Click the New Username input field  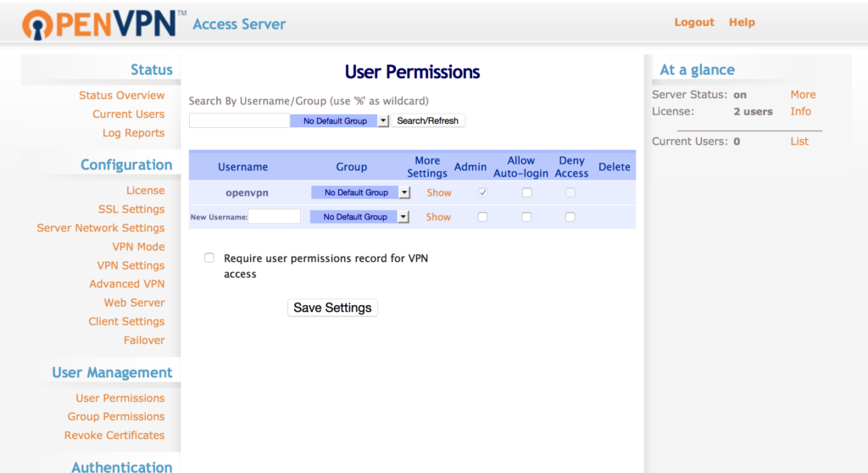275,216
